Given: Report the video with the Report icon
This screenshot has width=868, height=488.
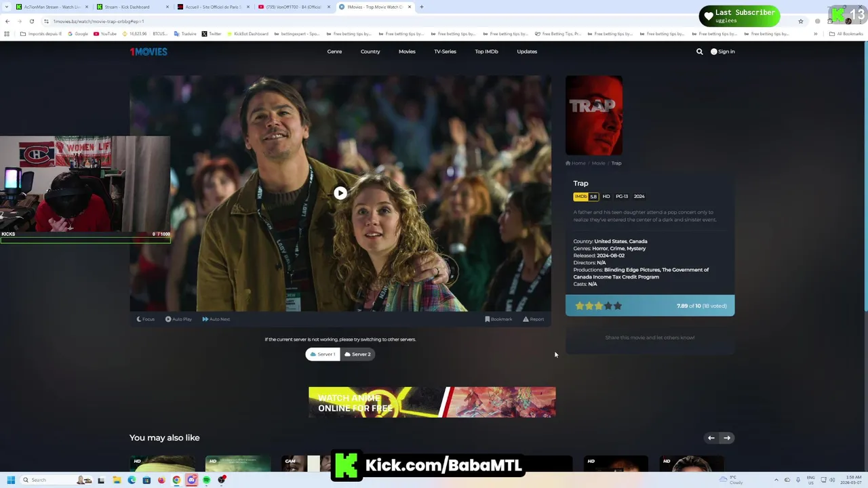Looking at the screenshot, I should pos(533,319).
